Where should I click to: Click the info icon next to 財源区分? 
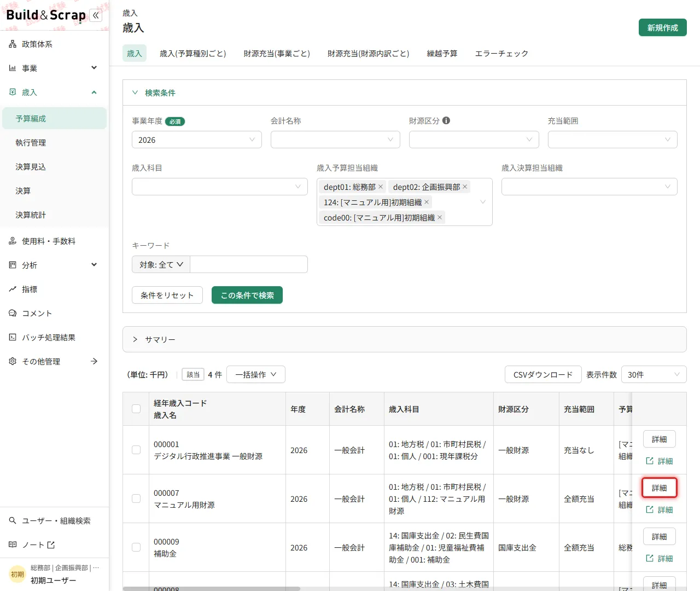446,121
